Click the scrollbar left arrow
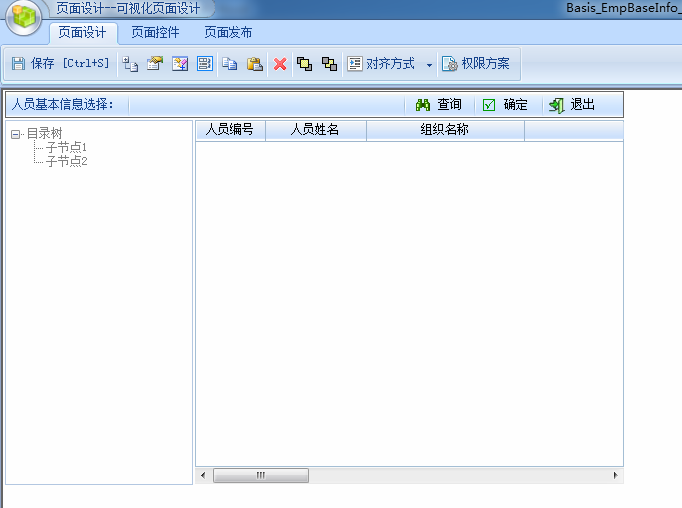 coord(203,475)
